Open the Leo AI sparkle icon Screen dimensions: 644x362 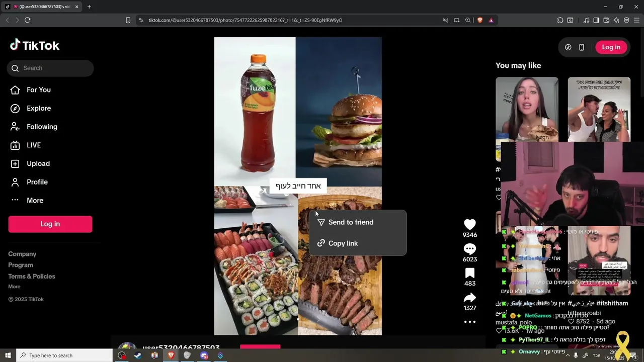(x=616, y=20)
